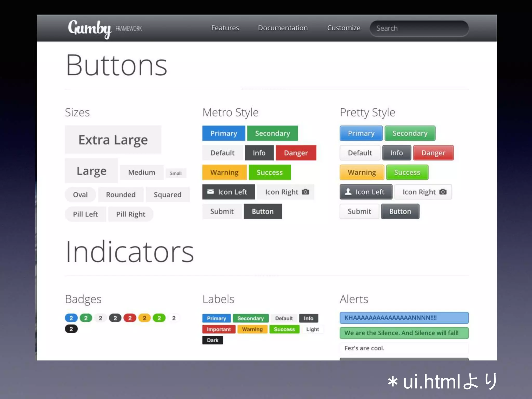Click the Metro Icon Left envelope button
Screen dimensions: 532x399
[228, 192]
